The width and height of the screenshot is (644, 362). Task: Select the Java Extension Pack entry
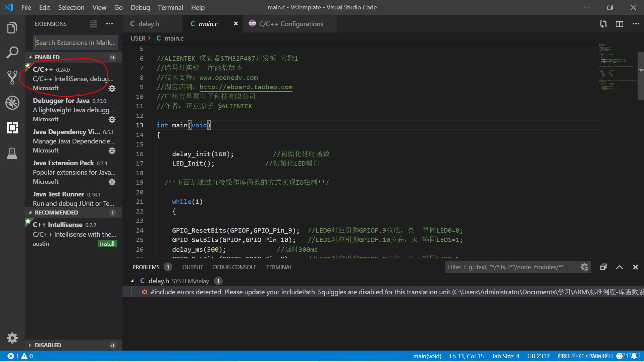tap(73, 172)
